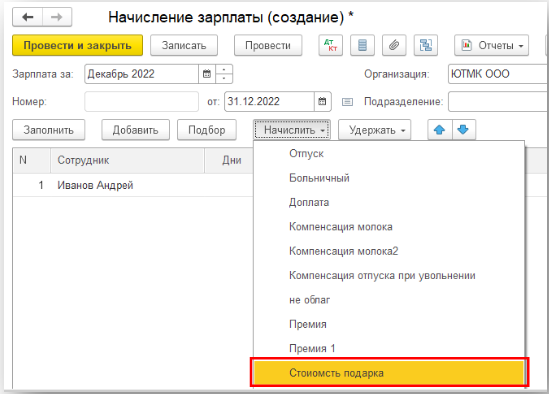Viewport: 549px width, 394px height.
Task: Choose Больничный from the menu
Action: (x=389, y=178)
